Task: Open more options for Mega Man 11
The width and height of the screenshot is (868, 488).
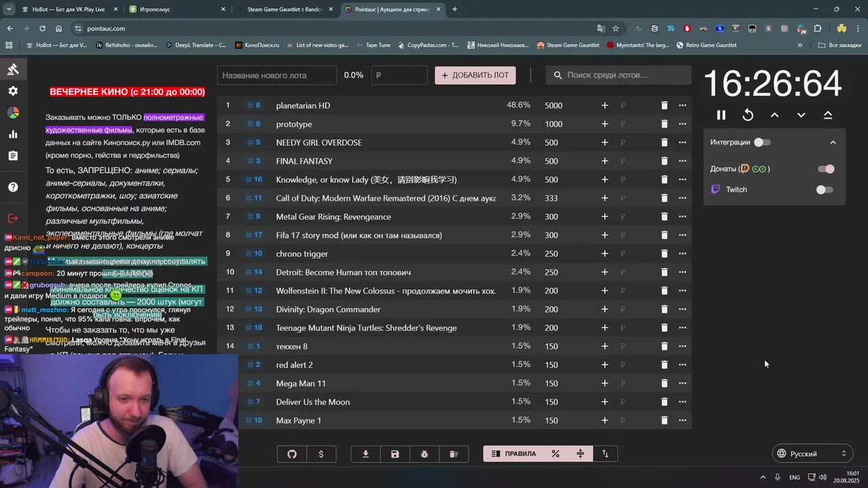Action: tap(682, 384)
